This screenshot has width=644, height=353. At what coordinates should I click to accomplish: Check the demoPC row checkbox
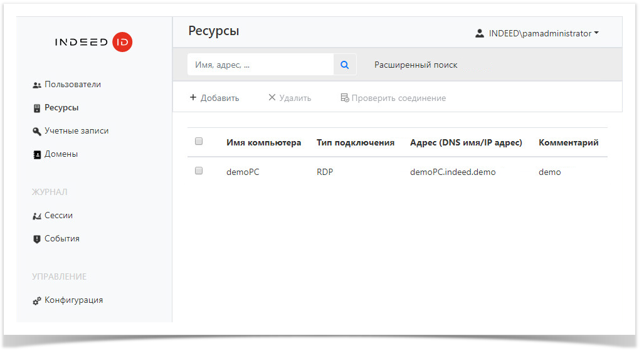tap(199, 171)
